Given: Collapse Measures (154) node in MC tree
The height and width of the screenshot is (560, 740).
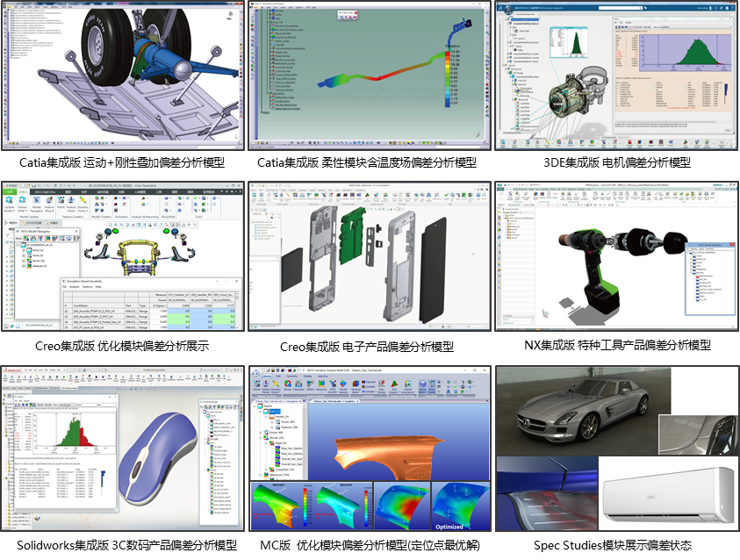Looking at the screenshot, I should [261, 475].
